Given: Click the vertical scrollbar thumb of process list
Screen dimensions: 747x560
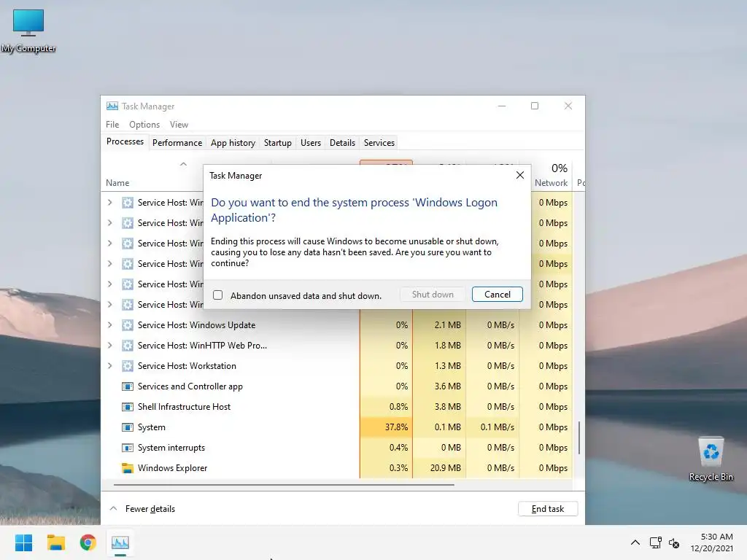Looking at the screenshot, I should coord(578,437).
